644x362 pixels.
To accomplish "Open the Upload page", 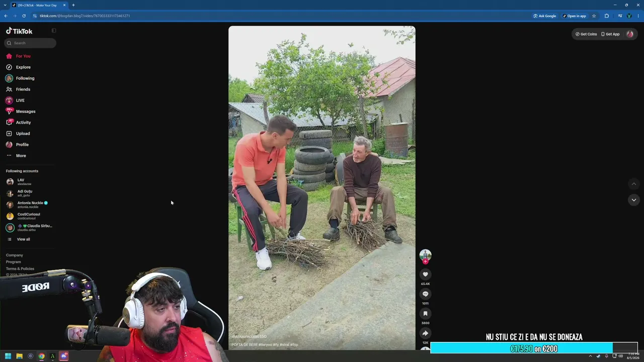I will pyautogui.click(x=23, y=134).
